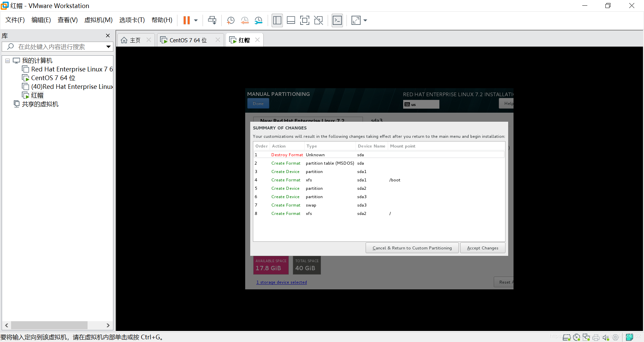Click the us keyboard layout indicator

tap(421, 104)
